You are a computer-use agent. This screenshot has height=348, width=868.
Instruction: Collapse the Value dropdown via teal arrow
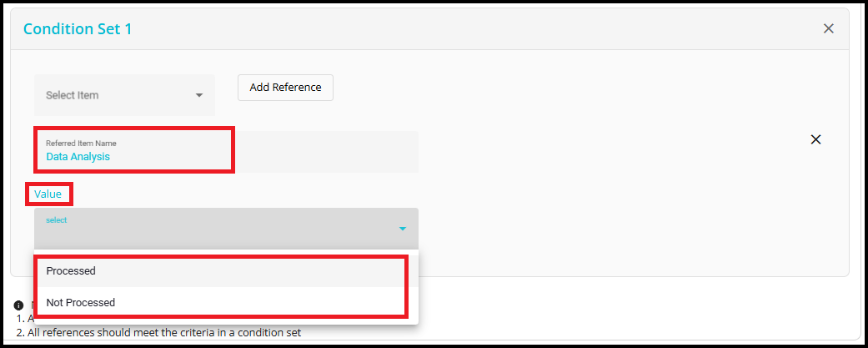403,229
